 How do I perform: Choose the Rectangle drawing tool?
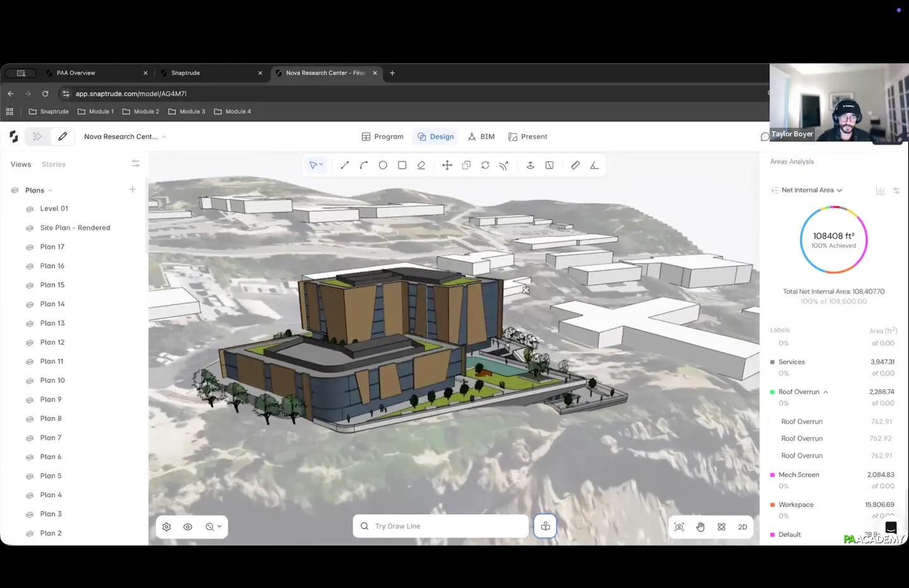402,165
